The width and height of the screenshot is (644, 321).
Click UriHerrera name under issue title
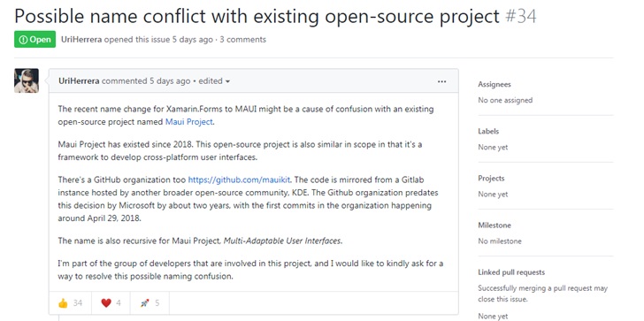click(x=81, y=40)
